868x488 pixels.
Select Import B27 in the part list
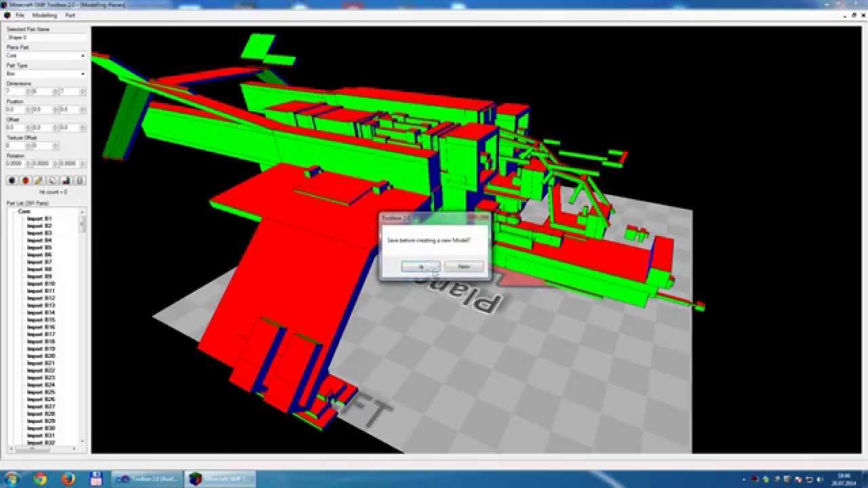pos(41,407)
